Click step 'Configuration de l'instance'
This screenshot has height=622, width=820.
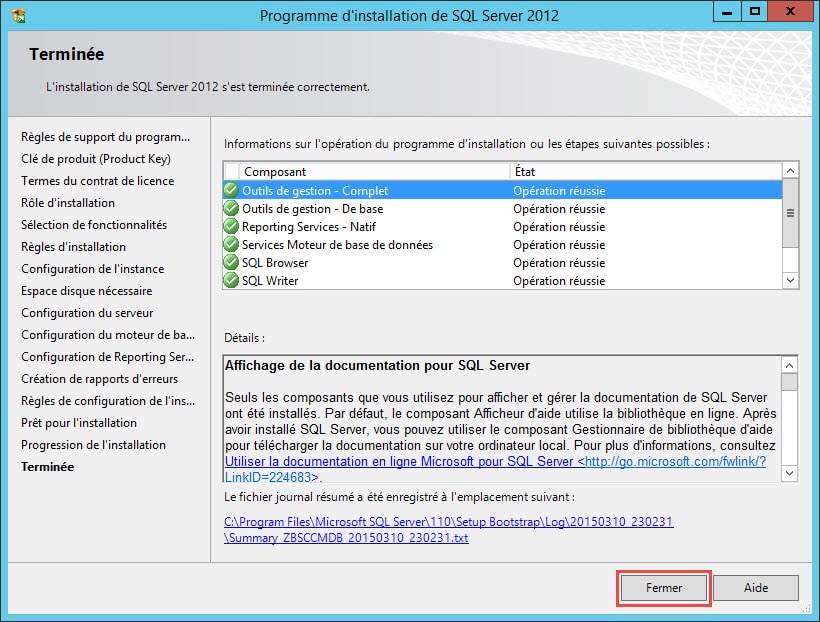93,269
